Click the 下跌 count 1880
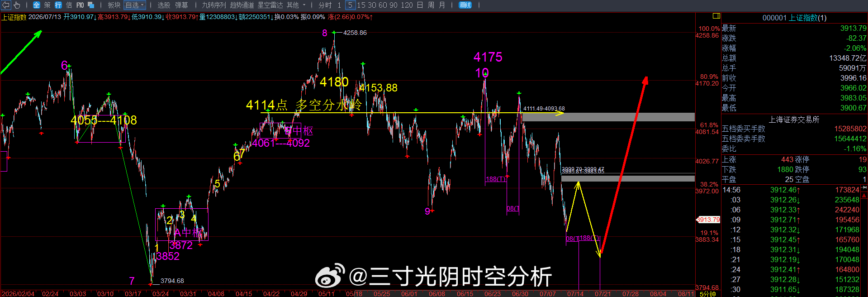 [785, 169]
